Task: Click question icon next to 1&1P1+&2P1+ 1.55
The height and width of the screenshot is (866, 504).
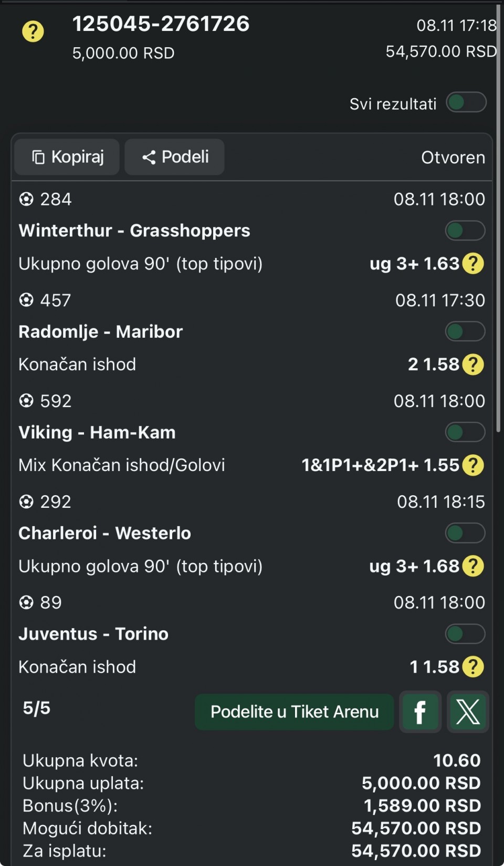Action: [x=473, y=465]
